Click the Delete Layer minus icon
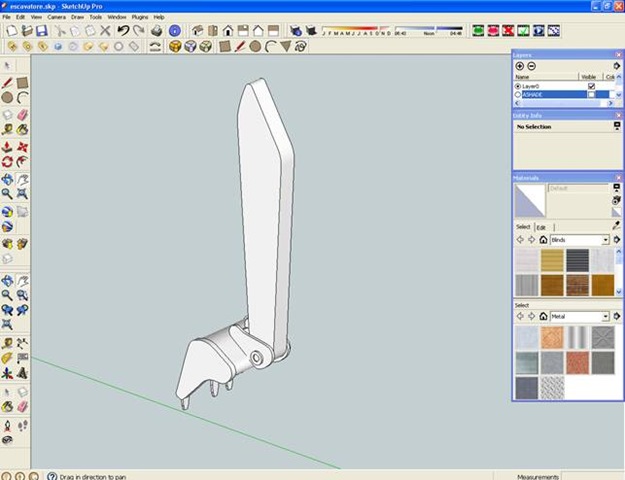Screen dimensions: 625x480 531,66
